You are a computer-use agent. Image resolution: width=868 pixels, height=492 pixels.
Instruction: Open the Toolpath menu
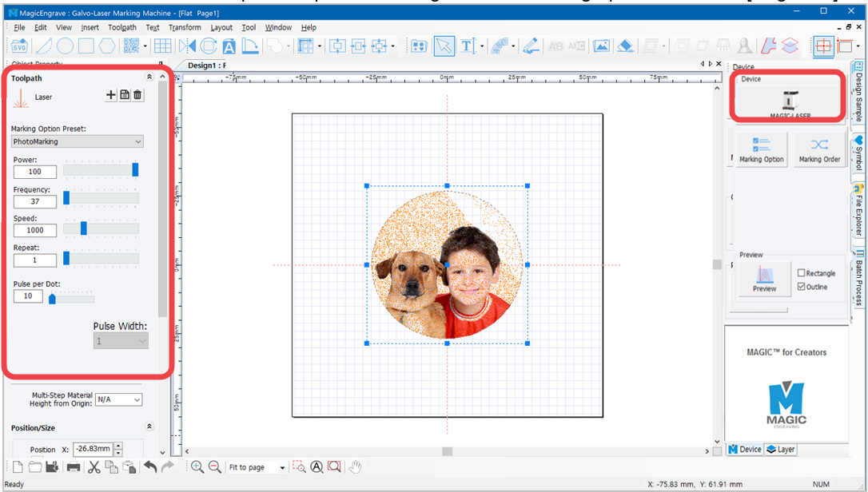[x=121, y=27]
